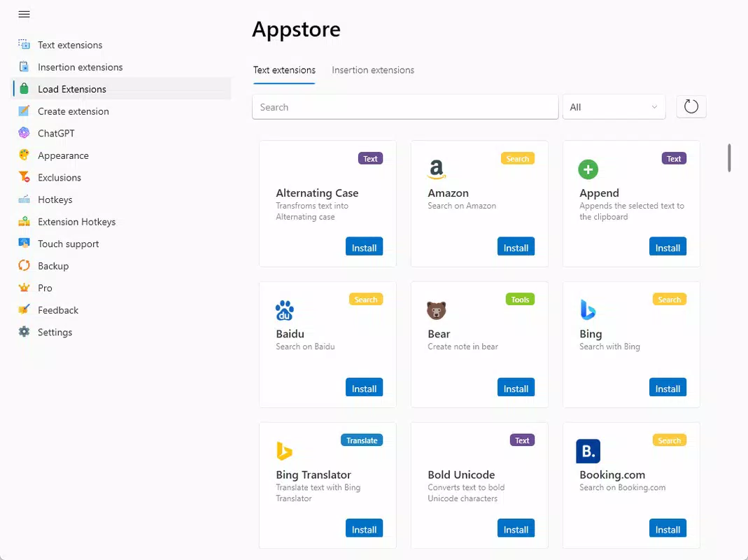The image size is (748, 560).
Task: Open the Extension Hotkeys page
Action: coord(121,221)
